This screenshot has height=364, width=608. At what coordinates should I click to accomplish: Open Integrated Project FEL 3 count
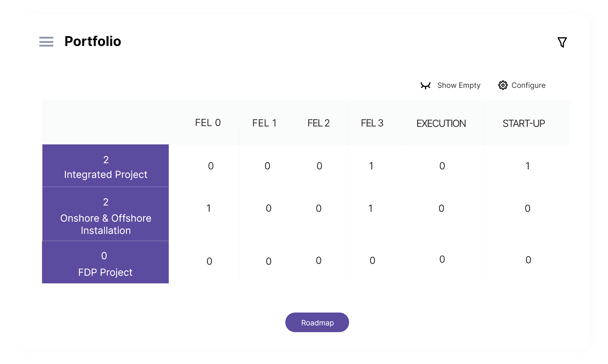[371, 166]
